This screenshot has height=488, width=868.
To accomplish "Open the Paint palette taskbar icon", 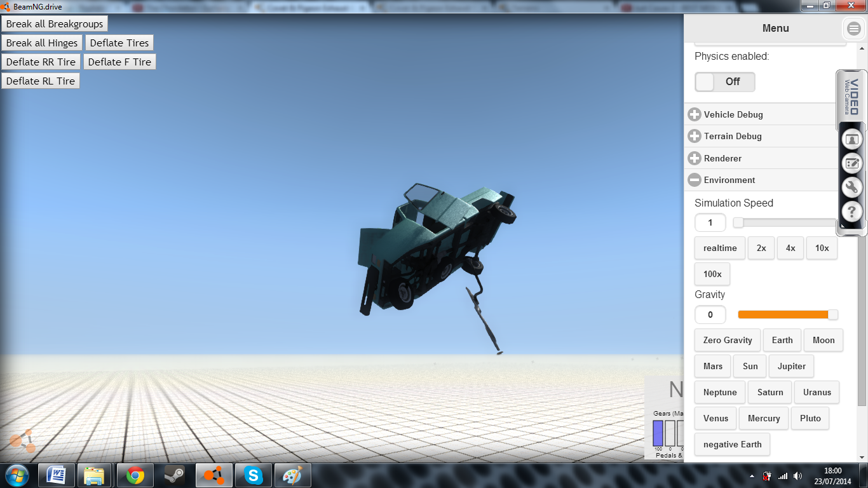I will 293,475.
